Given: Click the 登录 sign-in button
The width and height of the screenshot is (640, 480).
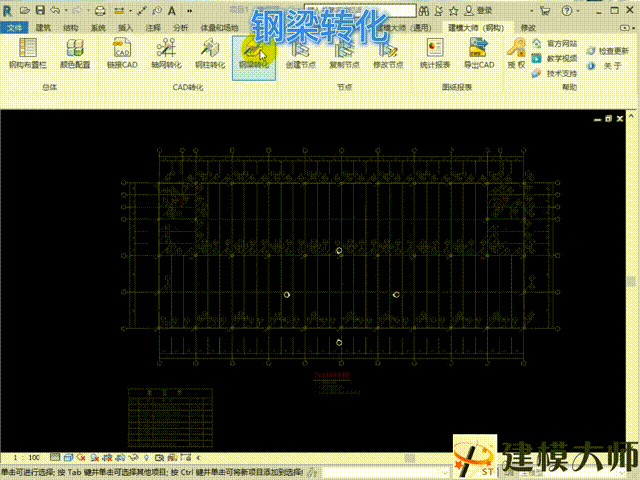Looking at the screenshot, I should coord(478,11).
